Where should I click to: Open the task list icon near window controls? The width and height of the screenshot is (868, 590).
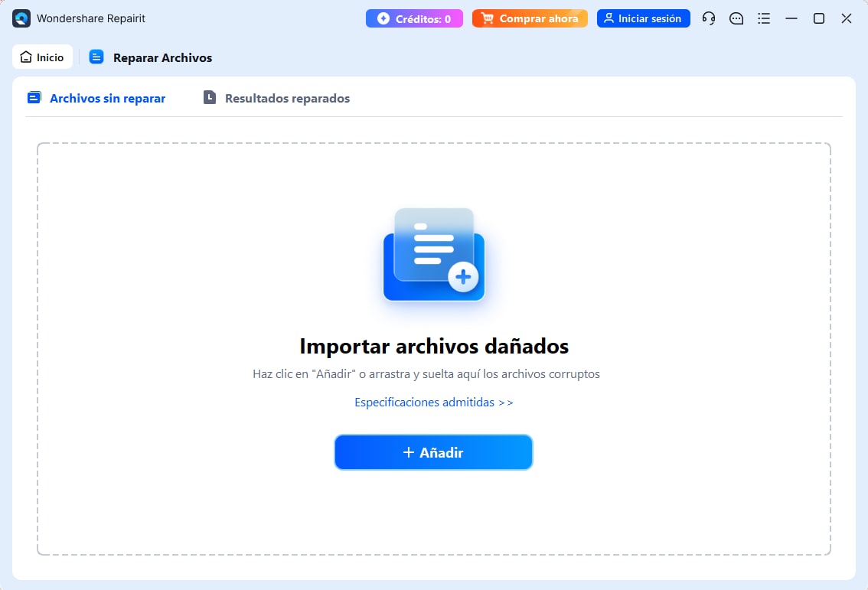coord(763,18)
